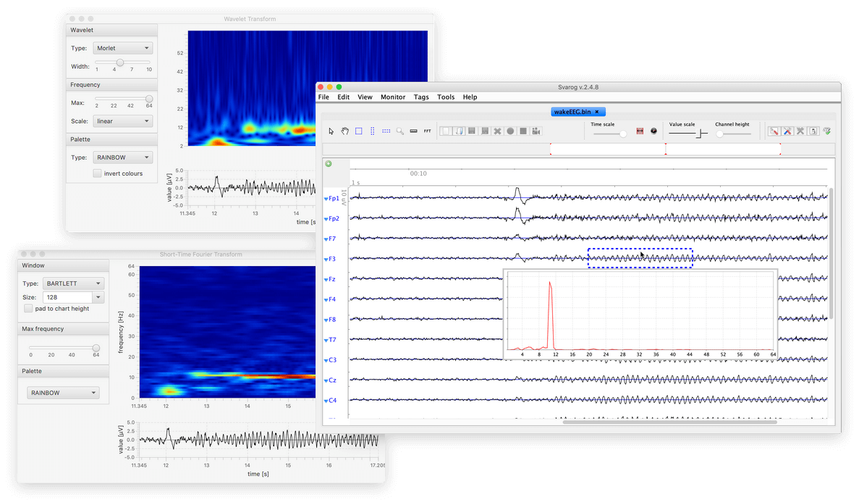Select the arrow pointer tool
Screen dimensions: 859x504
click(x=331, y=131)
